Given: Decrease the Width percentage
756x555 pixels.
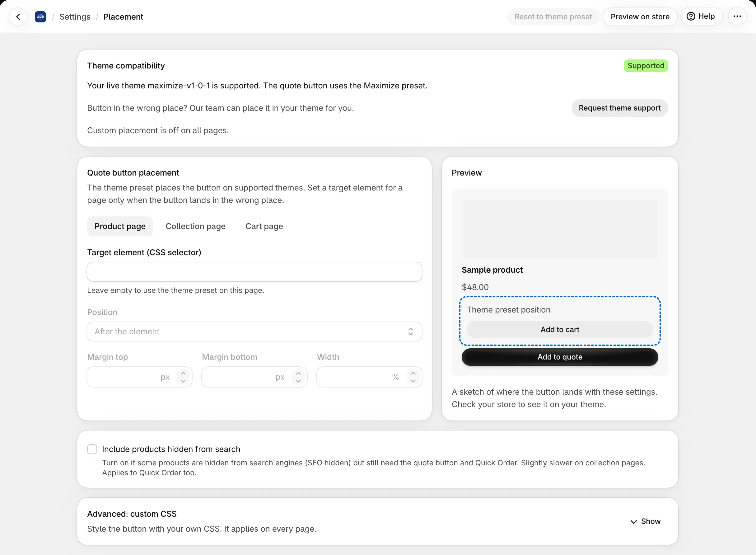Looking at the screenshot, I should 413,381.
